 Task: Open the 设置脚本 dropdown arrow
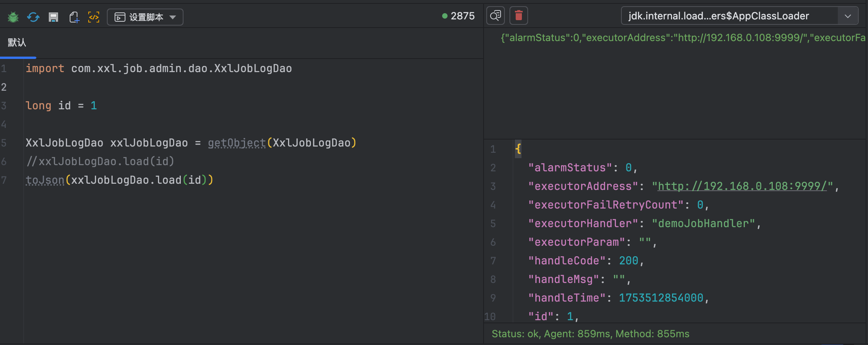click(x=173, y=17)
